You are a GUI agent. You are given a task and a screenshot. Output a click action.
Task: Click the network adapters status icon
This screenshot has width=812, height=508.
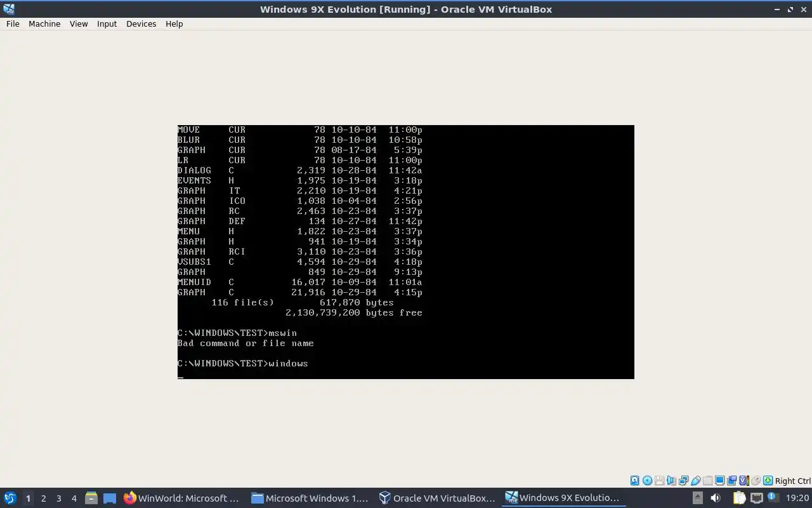tap(683, 481)
